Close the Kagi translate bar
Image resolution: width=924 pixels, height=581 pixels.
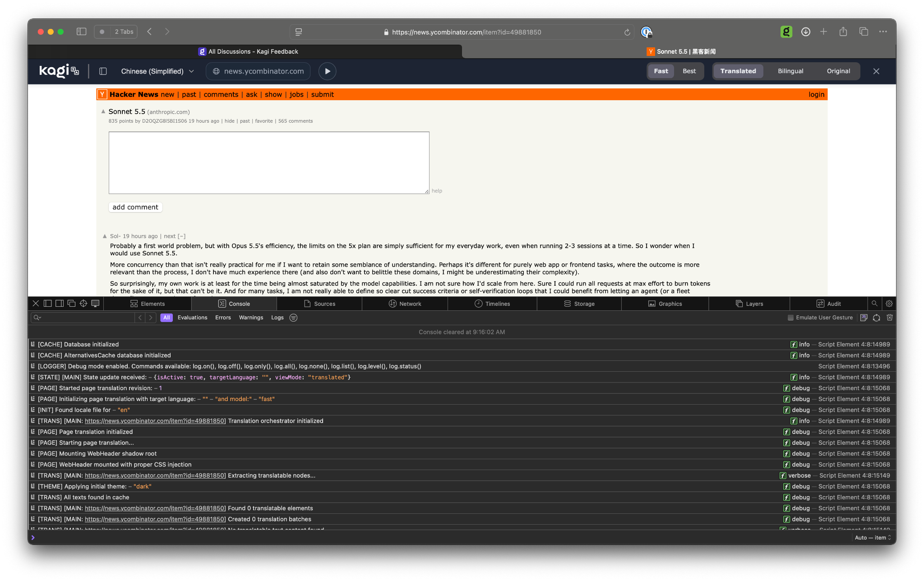coord(876,71)
